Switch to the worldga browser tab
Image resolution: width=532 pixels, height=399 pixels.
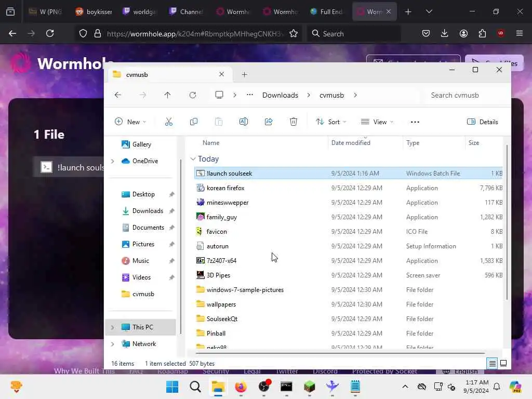tap(139, 11)
